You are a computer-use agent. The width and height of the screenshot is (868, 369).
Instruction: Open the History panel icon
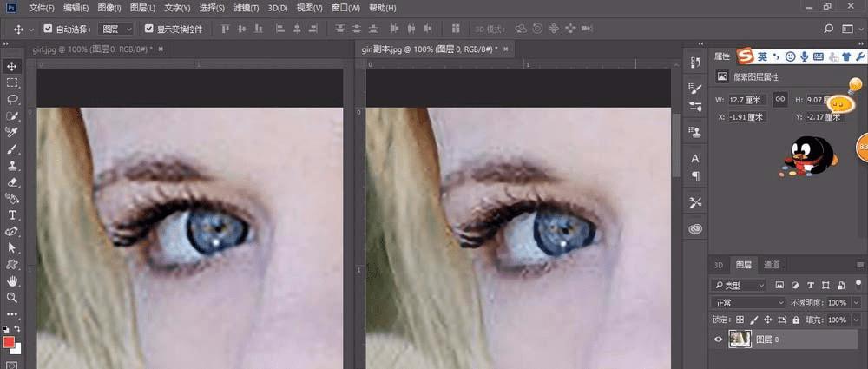coord(696,63)
